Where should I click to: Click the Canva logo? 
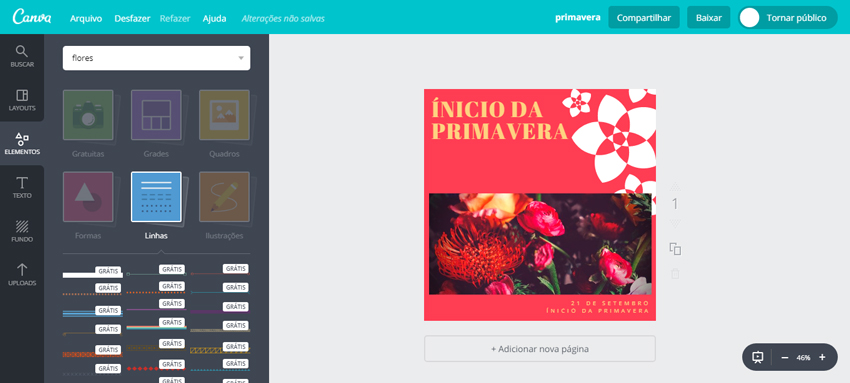pos(32,17)
